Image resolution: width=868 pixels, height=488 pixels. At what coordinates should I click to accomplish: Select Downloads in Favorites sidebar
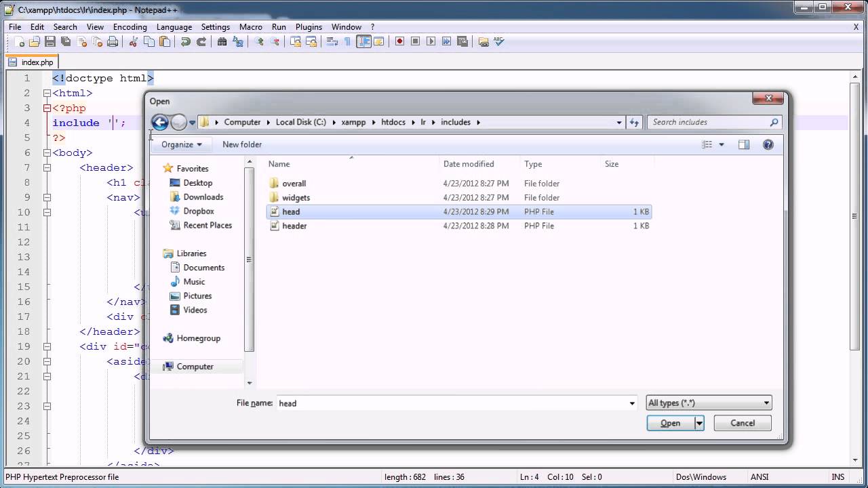(203, 197)
